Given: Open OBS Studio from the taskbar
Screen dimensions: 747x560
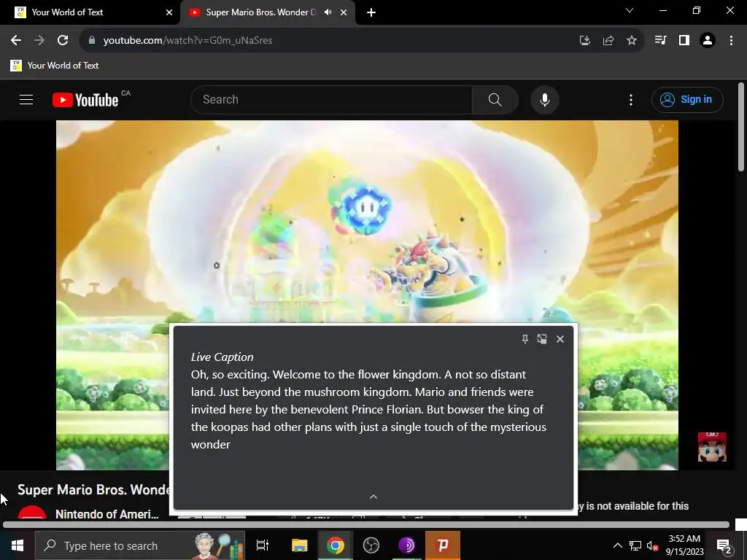Looking at the screenshot, I should click(x=371, y=545).
